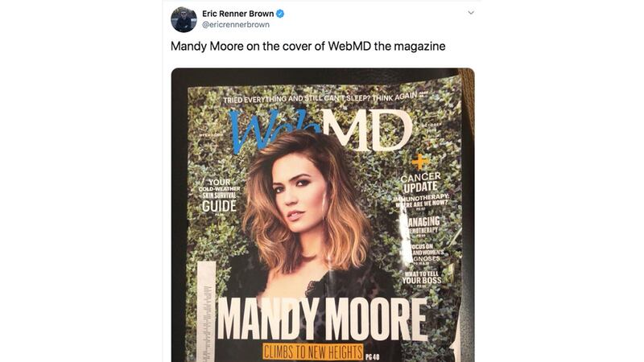Viewport: 644px width, 362px height.
Task: Click the blue verified badge
Action: (280, 14)
